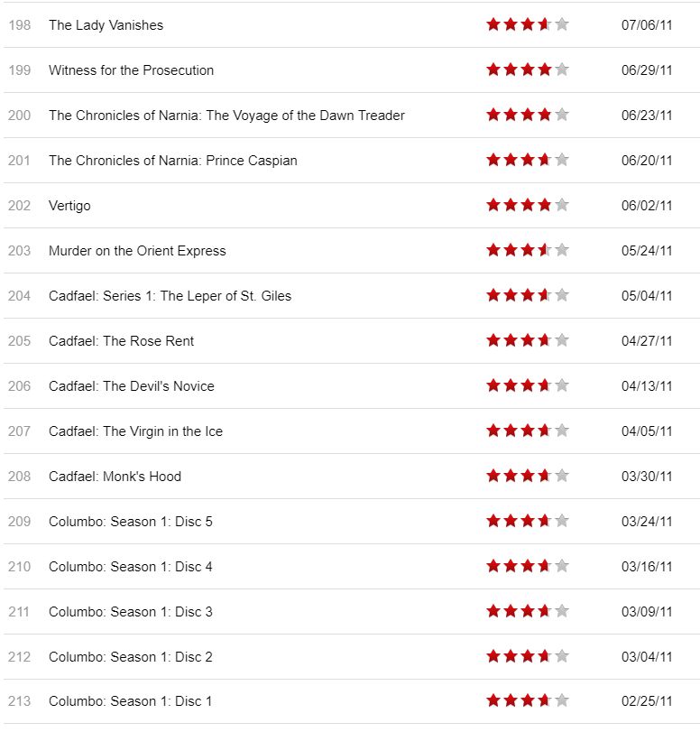This screenshot has height=732, width=700.
Task: Open Cadfael: The Leper of St. Giles
Action: pyautogui.click(x=170, y=296)
